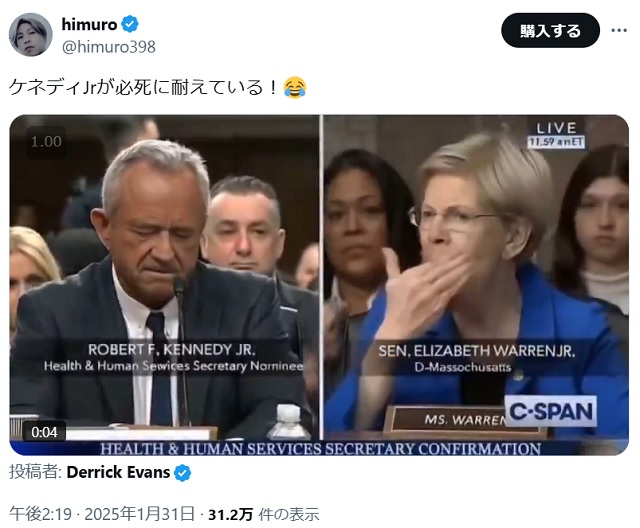Viewport: 640px width, 528px height.
Task: Click the 1.00 playback speed indicator
Action: click(46, 142)
